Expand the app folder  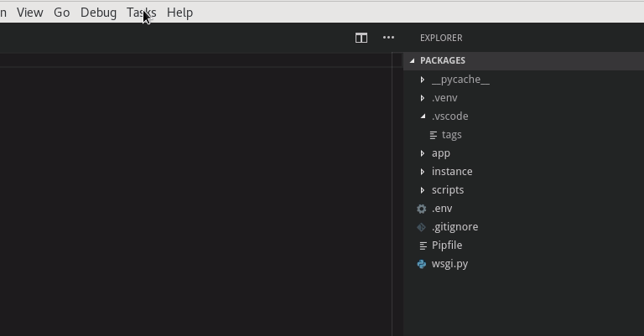pyautogui.click(x=423, y=153)
